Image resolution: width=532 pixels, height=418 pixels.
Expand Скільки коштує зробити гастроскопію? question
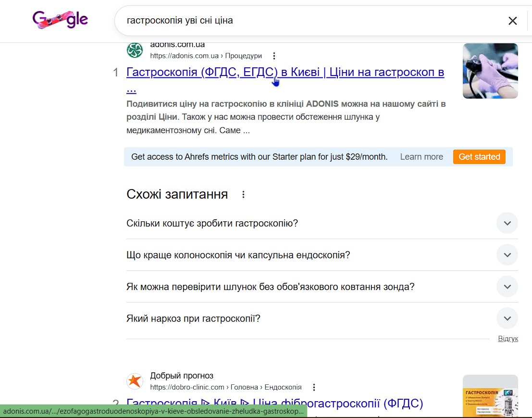[x=507, y=223]
